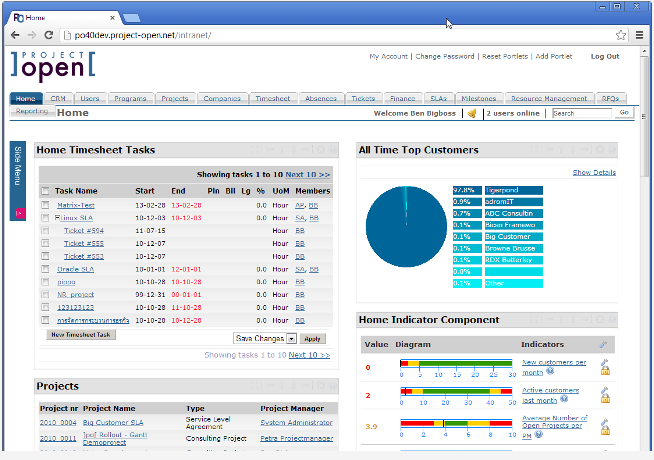Check the Matrix-Test task checkbox
Viewport: 654px width, 460px height.
pos(45,205)
